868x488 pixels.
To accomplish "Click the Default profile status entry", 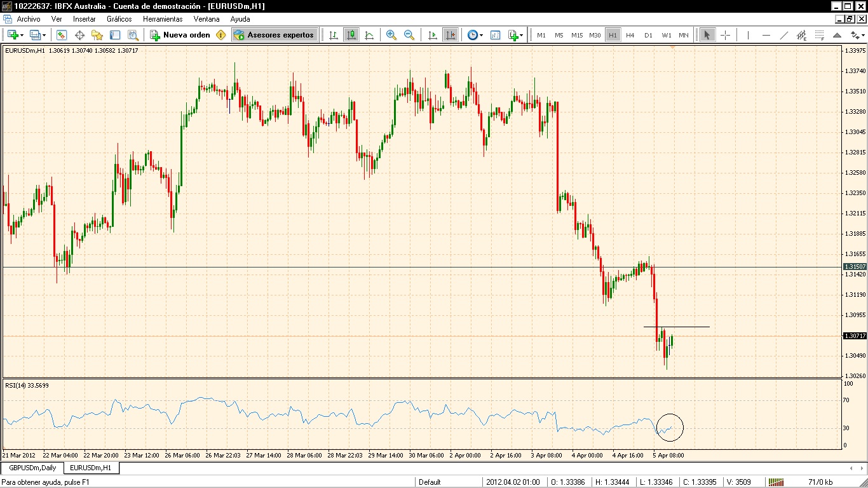I will point(430,482).
